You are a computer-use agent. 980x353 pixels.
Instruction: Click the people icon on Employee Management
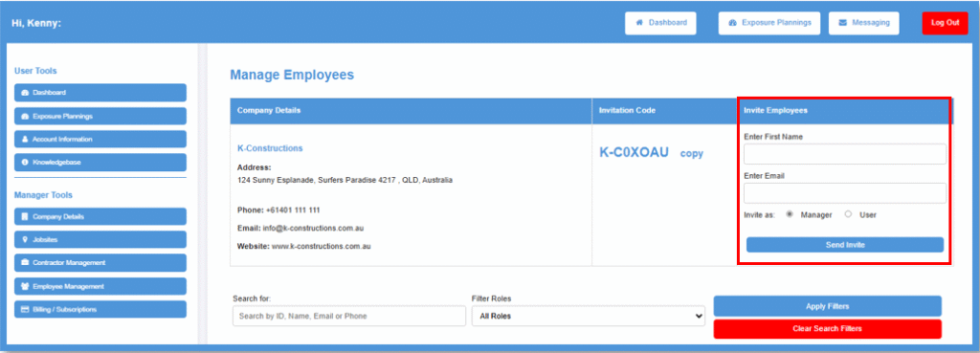coord(25,286)
